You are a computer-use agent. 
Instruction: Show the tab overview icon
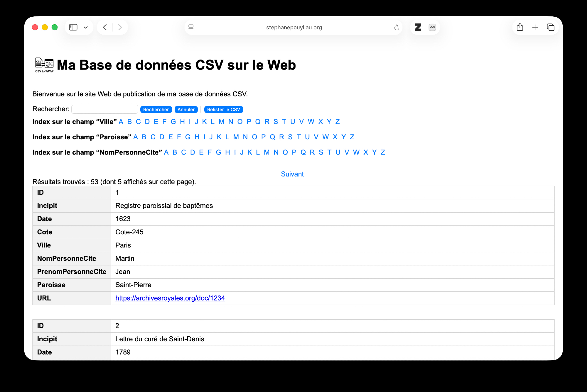pos(550,27)
